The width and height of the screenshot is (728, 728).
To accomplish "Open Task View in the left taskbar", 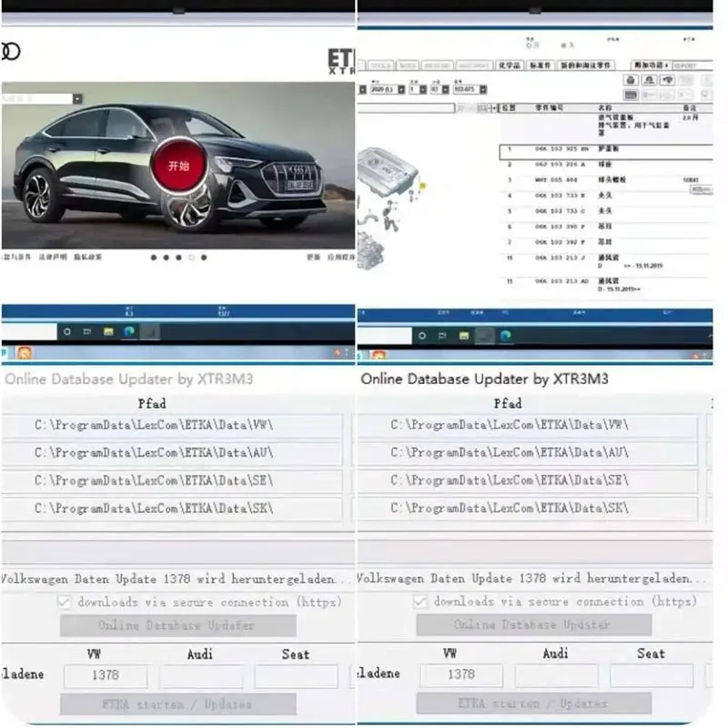I will tap(87, 331).
